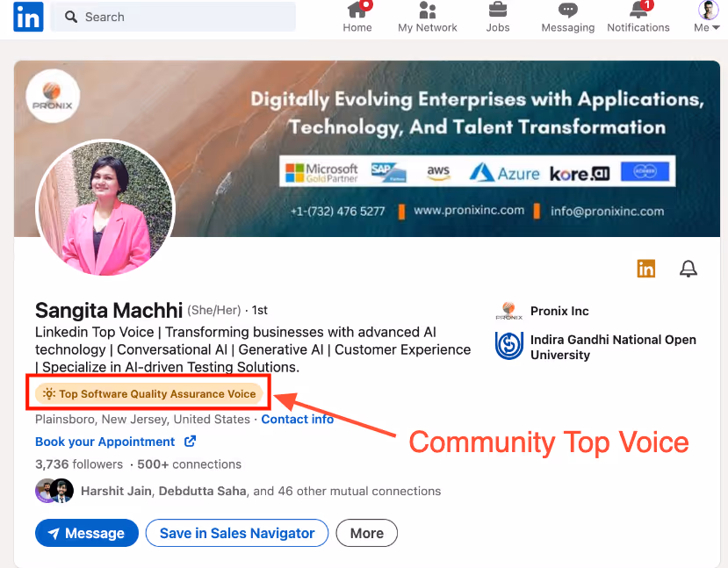Click Sangita Machhi's profile photo
Screen dimensions: 728x568
coord(105,209)
